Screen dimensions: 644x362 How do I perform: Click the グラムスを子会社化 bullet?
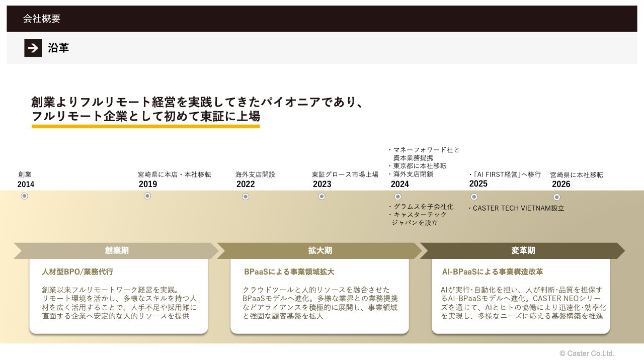tap(421, 207)
